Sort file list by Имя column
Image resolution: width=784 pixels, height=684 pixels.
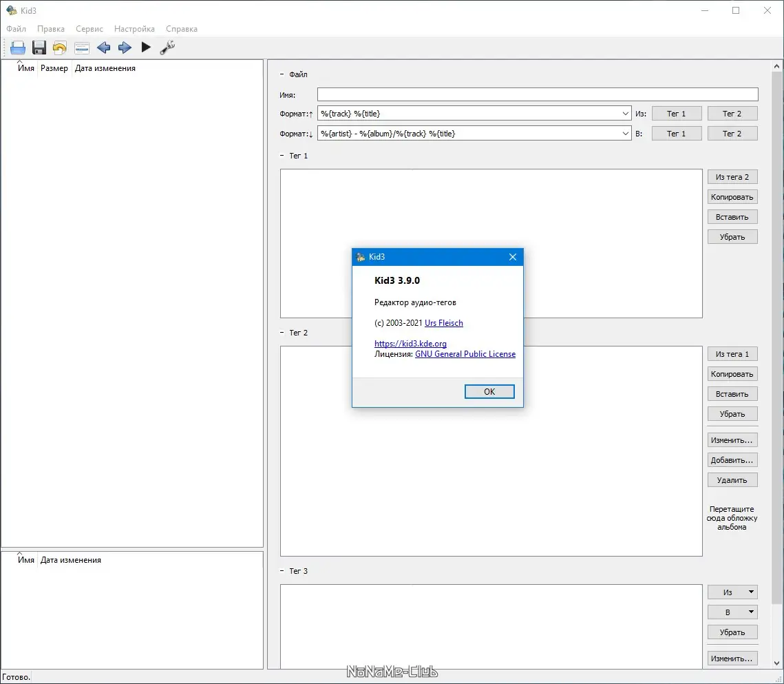(26, 69)
